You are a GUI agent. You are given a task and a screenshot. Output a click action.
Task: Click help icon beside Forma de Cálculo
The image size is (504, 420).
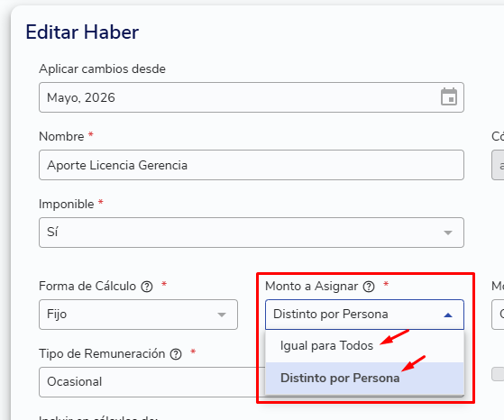[147, 287]
